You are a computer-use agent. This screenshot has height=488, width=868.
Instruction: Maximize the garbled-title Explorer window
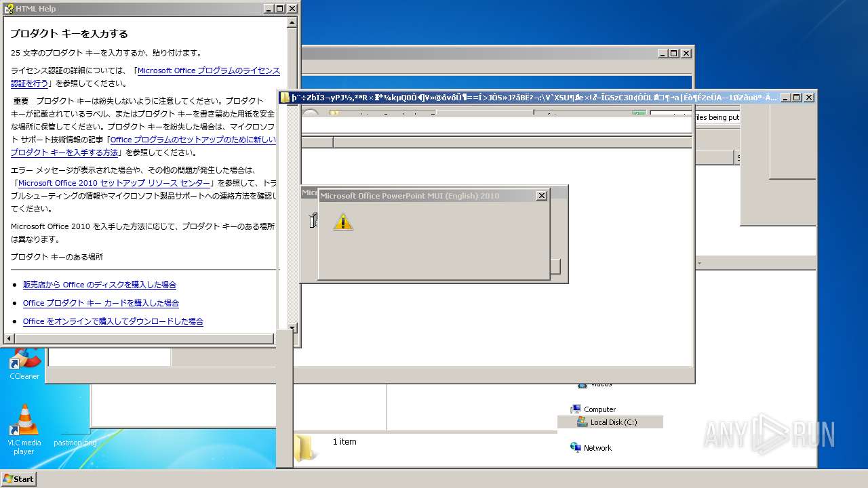click(797, 98)
